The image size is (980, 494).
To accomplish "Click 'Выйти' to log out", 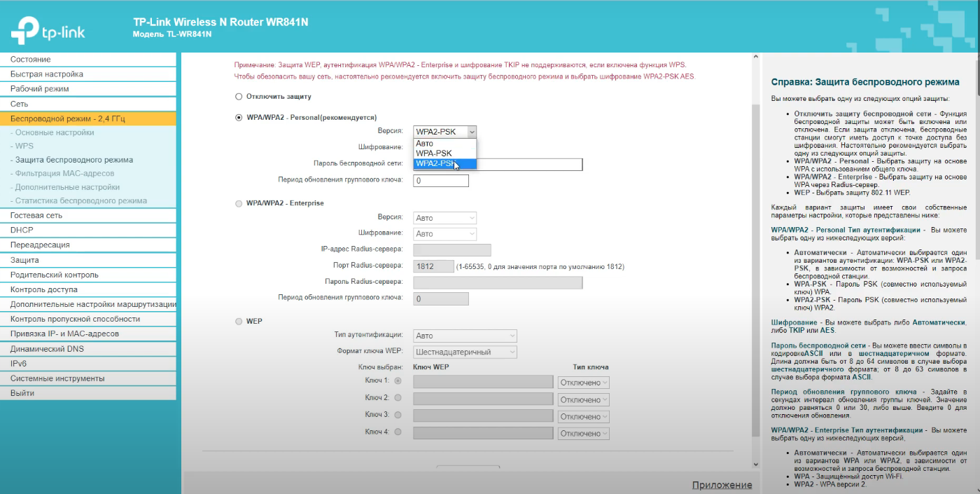I will pyautogui.click(x=22, y=393).
